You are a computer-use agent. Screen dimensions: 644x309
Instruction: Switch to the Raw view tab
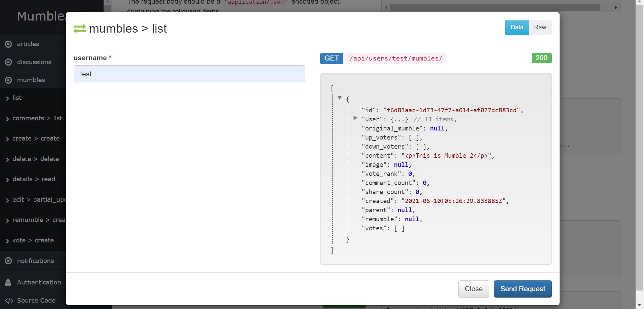540,27
